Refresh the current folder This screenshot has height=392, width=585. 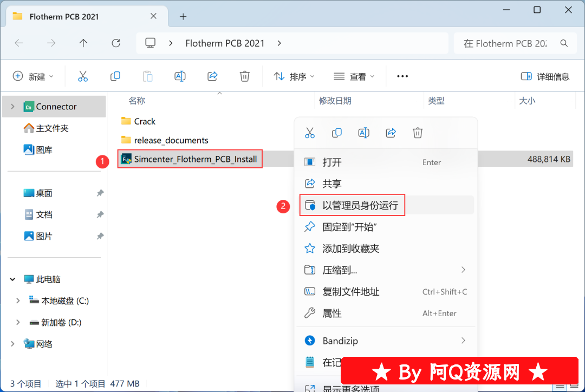tap(116, 43)
